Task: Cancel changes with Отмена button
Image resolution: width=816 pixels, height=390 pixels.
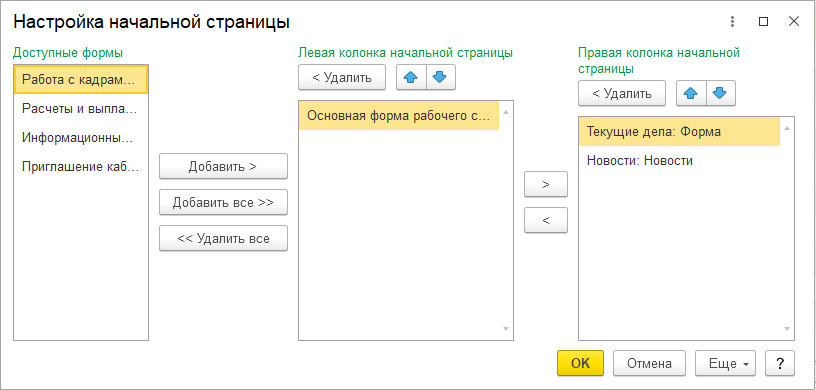Action: click(649, 363)
